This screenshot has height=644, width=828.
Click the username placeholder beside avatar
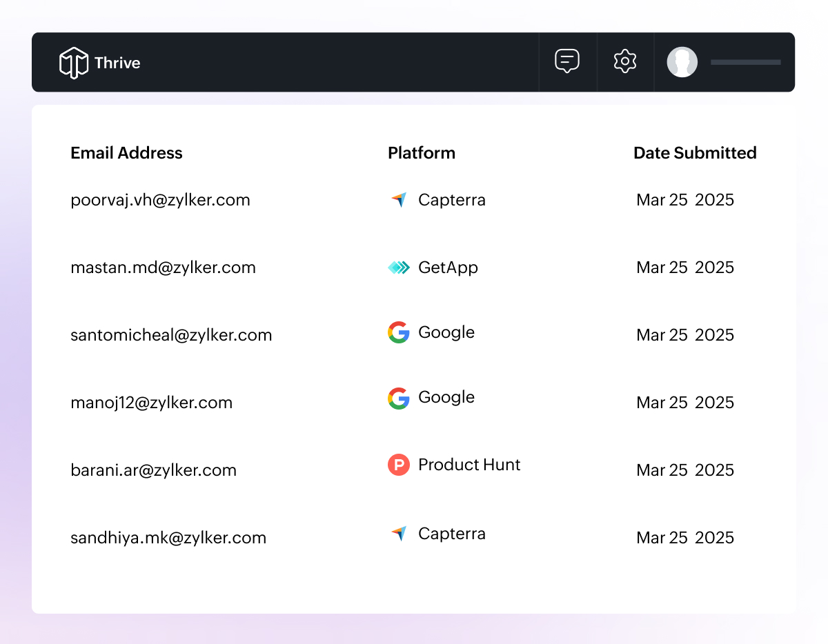745,62
